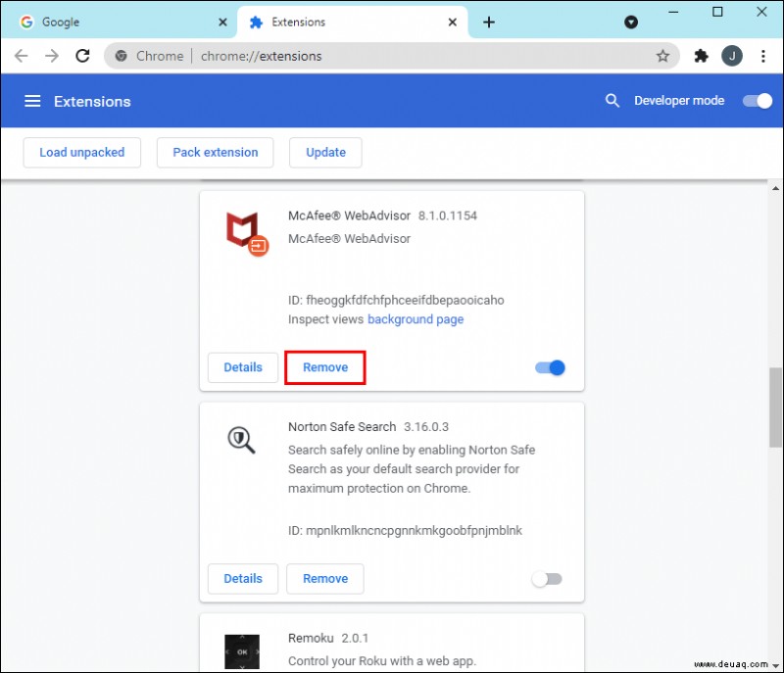Open the Extensions hamburger main menu
The width and height of the screenshot is (784, 673).
click(32, 101)
